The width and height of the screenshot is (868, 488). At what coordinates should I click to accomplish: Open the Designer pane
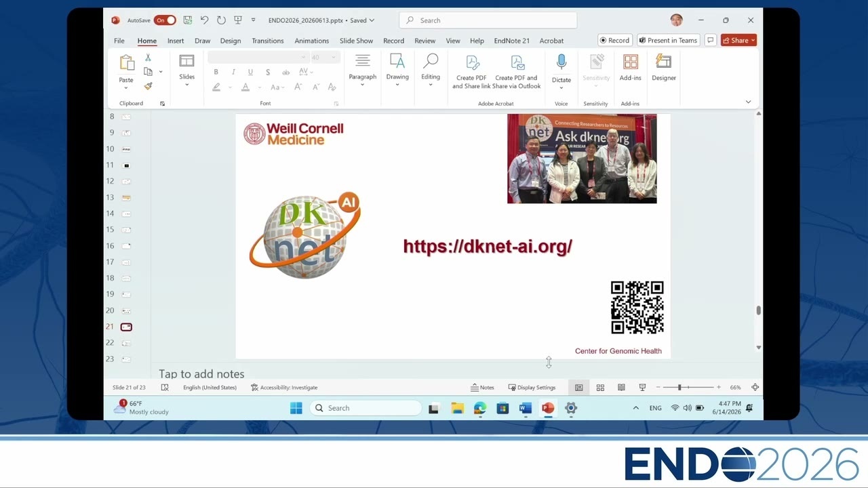664,68
